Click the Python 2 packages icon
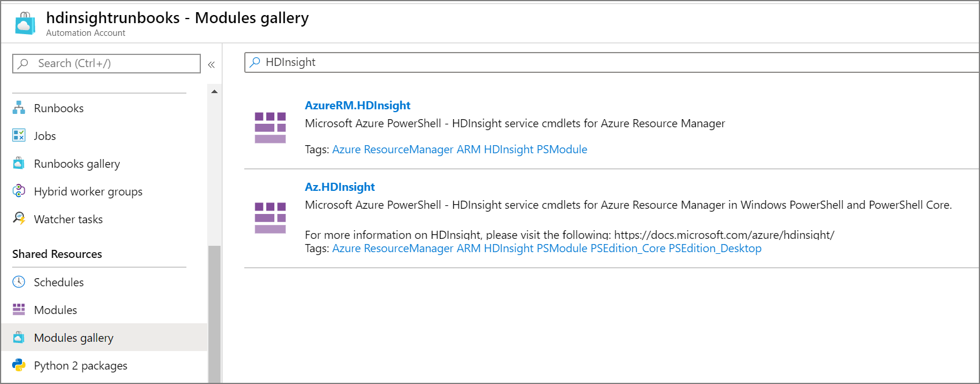 click(19, 365)
